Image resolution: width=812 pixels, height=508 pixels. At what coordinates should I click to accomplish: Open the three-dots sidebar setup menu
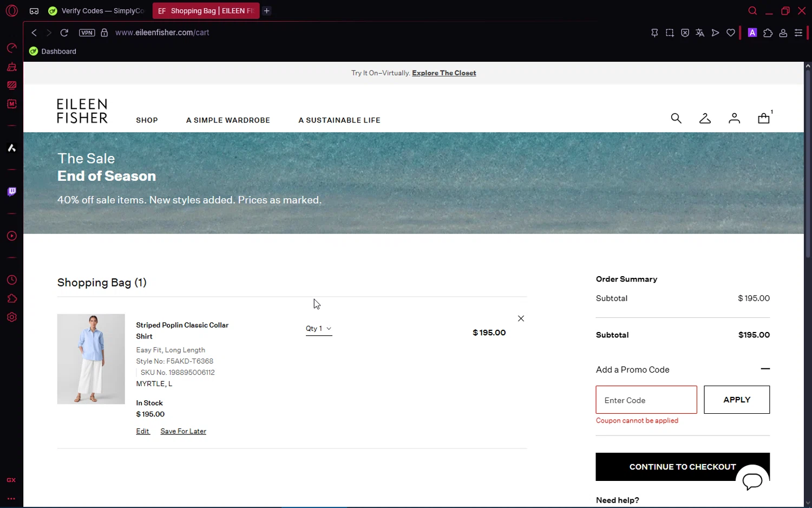pos(11,498)
